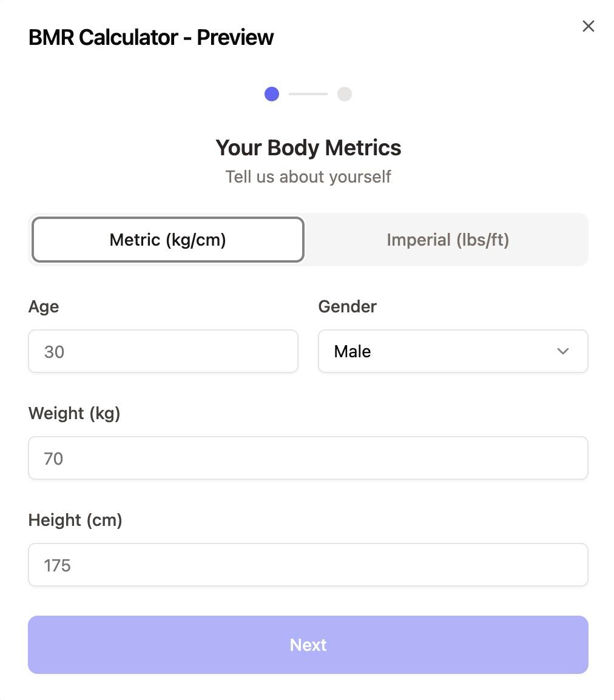Click the gray second step indicator dot
614x700 pixels.
pyautogui.click(x=344, y=94)
